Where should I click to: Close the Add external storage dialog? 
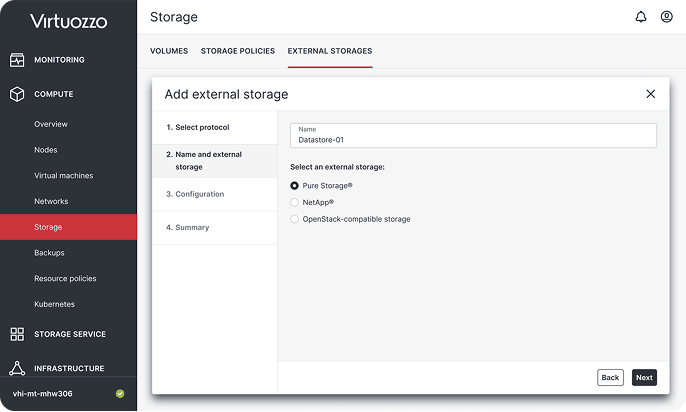click(x=651, y=94)
